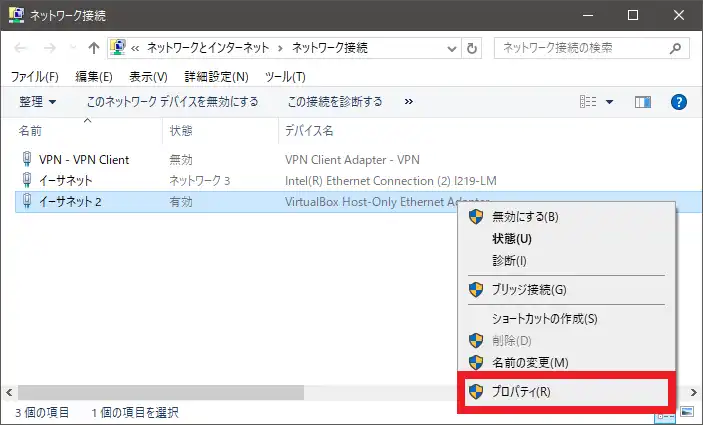The width and height of the screenshot is (703, 425).
Task: Open the 表示(V) menu
Action: click(148, 77)
